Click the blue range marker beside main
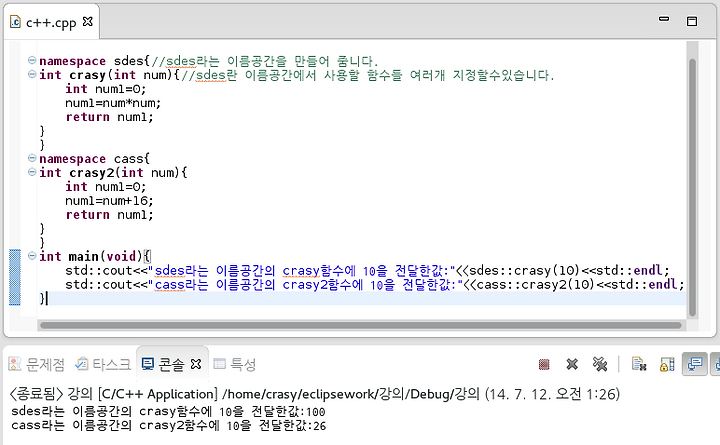The height and width of the screenshot is (445, 720). click(x=15, y=277)
